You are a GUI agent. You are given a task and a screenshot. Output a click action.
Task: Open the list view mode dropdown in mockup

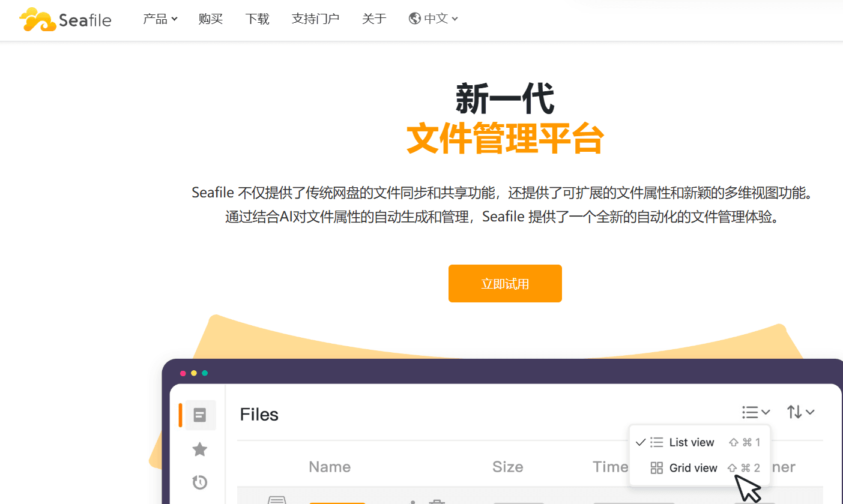(x=756, y=412)
